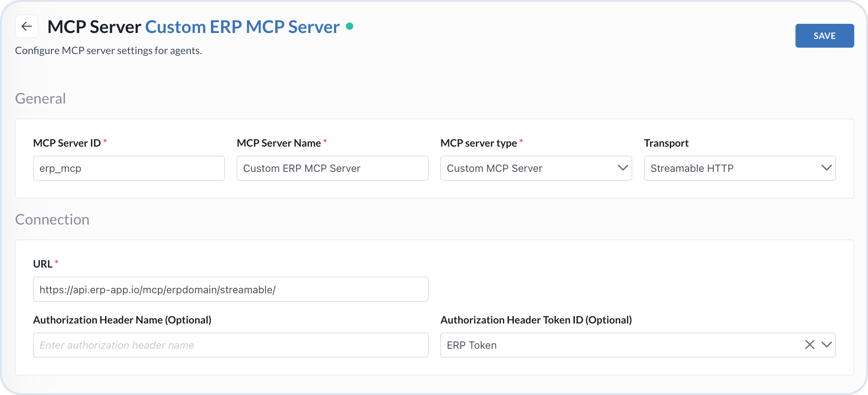This screenshot has height=395, width=868.
Task: Select the ERP Token value text
Action: coord(472,345)
